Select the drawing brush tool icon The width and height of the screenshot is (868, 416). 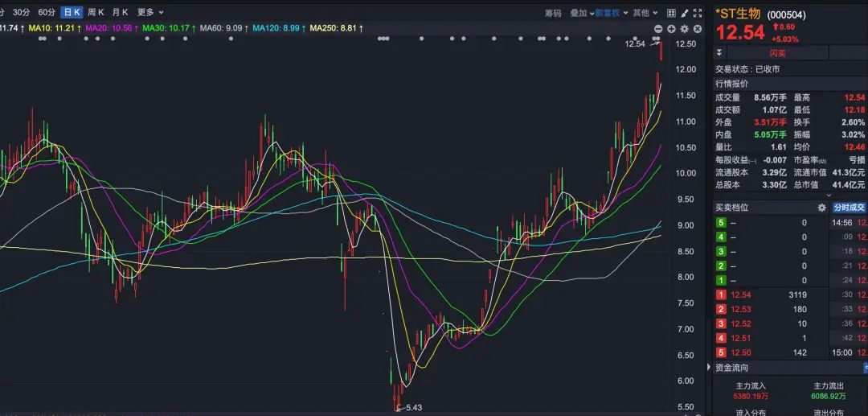coord(685,13)
